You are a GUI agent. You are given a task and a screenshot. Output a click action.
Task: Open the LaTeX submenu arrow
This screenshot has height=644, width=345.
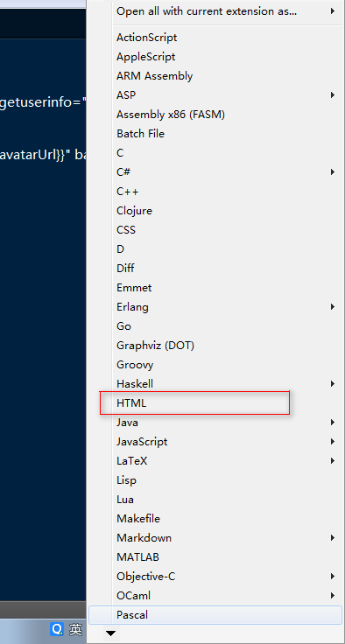333,461
